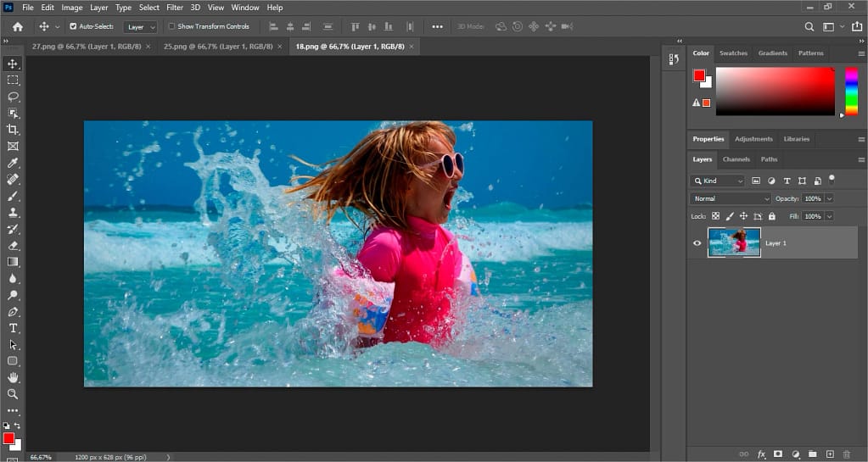
Task: Hide Layer 1 with eye icon
Action: pos(697,243)
